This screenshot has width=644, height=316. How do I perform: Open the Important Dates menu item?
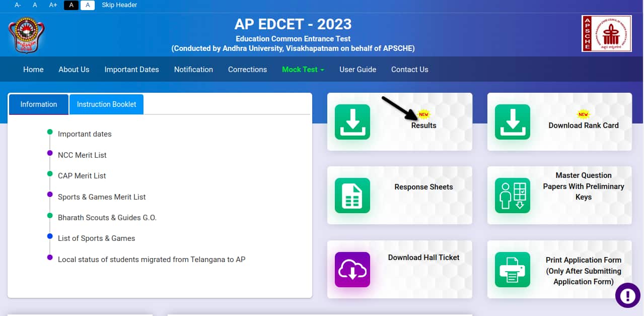(132, 70)
